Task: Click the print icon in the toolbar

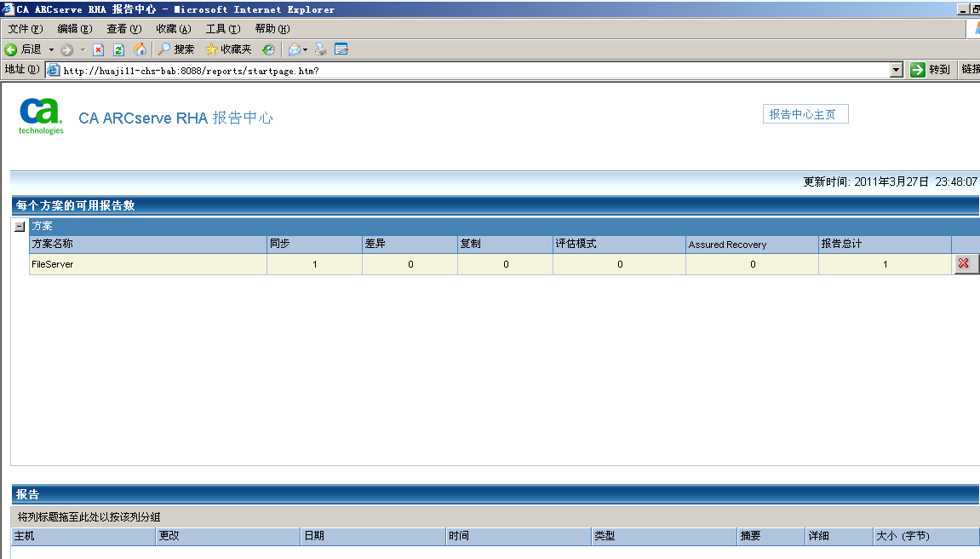Action: [320, 49]
